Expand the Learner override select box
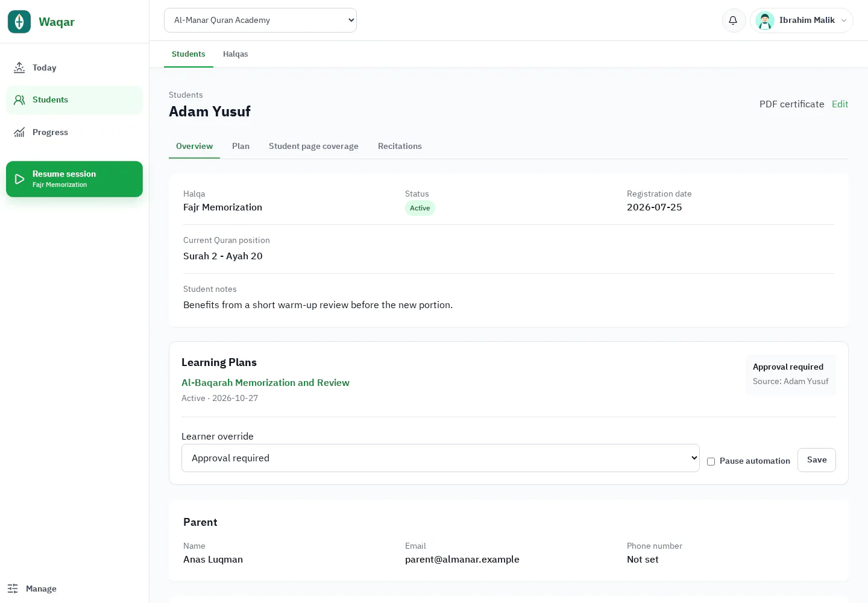 point(441,458)
